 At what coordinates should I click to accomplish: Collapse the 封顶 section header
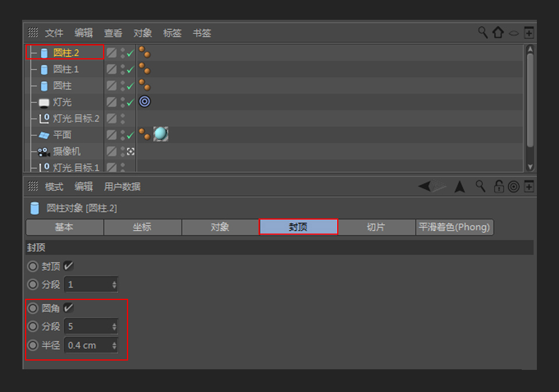click(36, 248)
